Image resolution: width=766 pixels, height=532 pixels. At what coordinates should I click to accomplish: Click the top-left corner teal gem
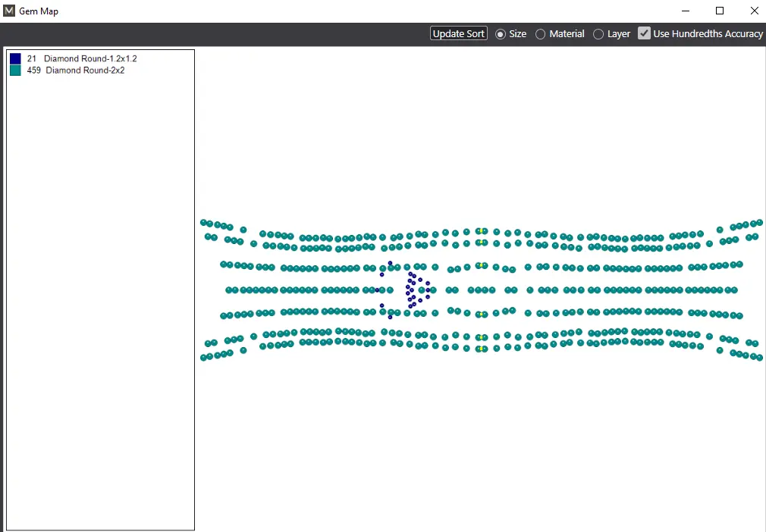[x=203, y=222]
